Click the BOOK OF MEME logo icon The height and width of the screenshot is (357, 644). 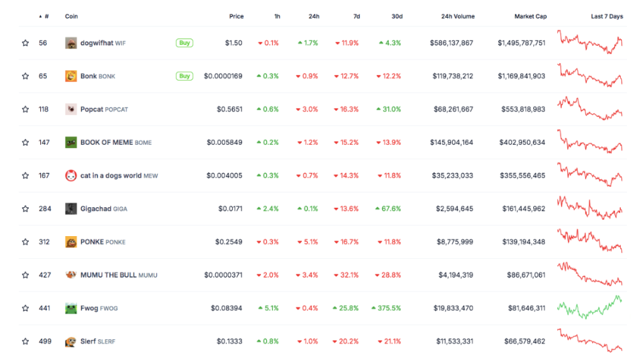click(71, 142)
